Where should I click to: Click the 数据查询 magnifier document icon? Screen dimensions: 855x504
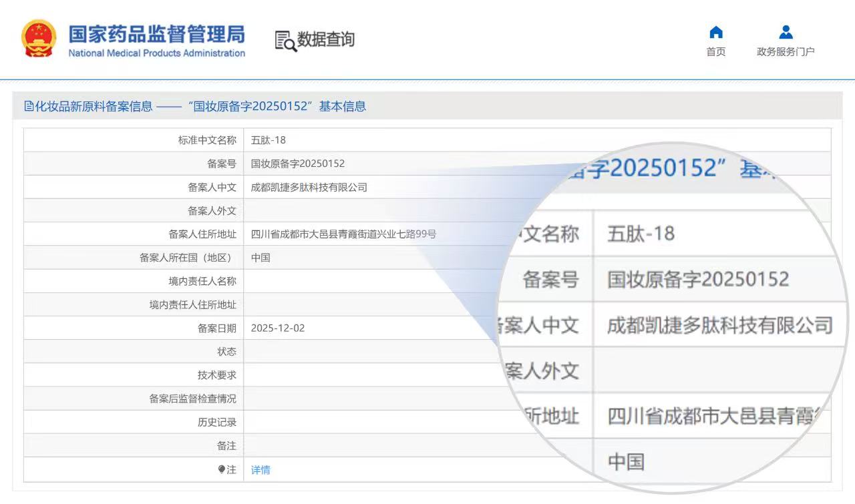(285, 41)
